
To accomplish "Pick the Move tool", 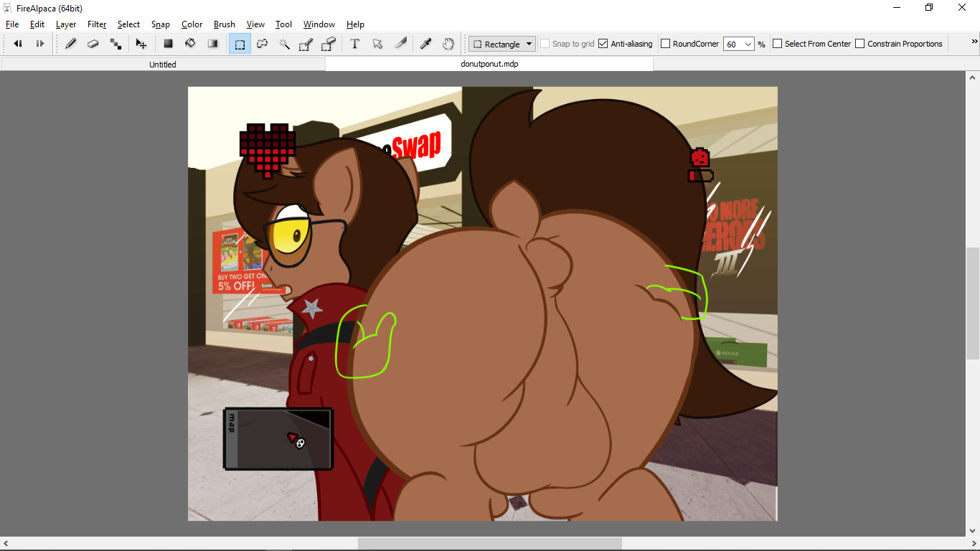I will (141, 44).
